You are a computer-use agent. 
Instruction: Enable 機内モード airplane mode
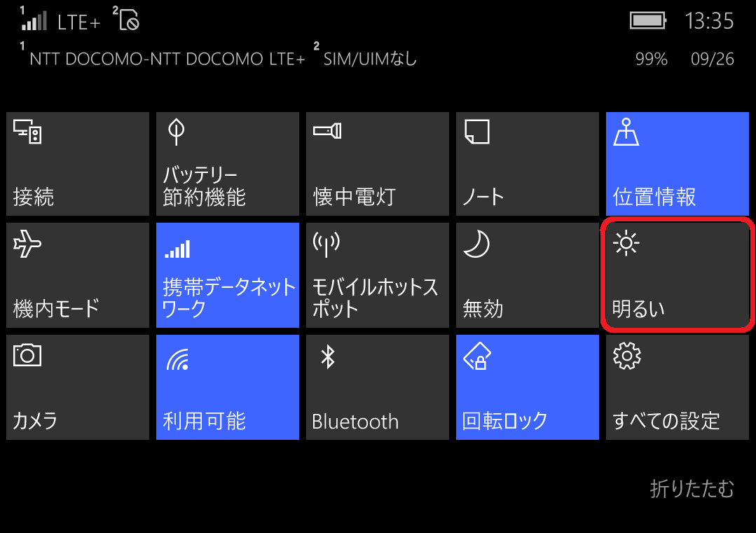coord(78,275)
